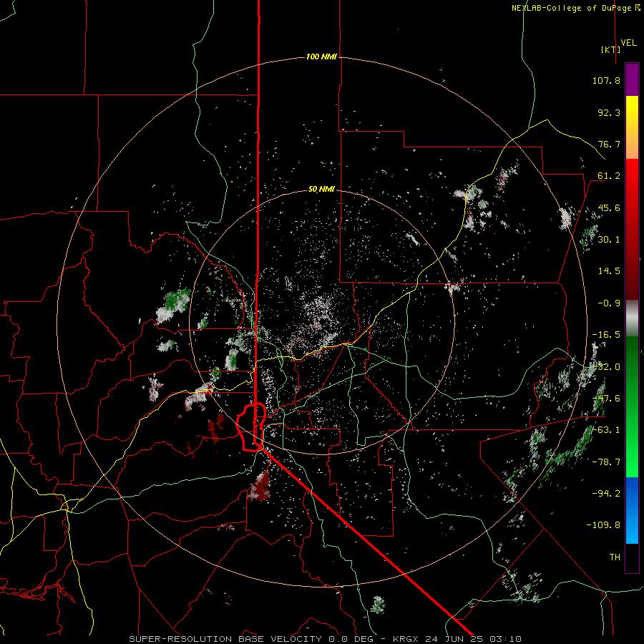
Task: Click the purple top segment of velocity scale
Action: click(632, 79)
